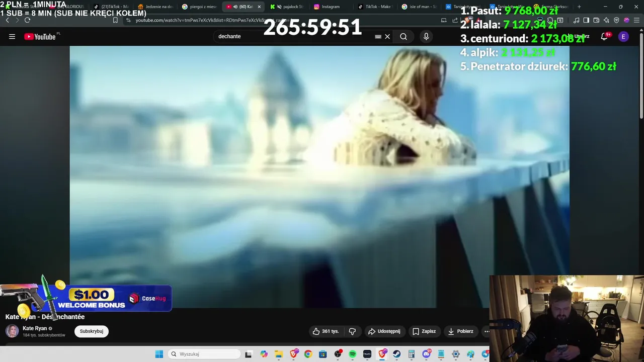Open OBS Studio from taskbar
The image size is (644, 362).
(x=338, y=354)
